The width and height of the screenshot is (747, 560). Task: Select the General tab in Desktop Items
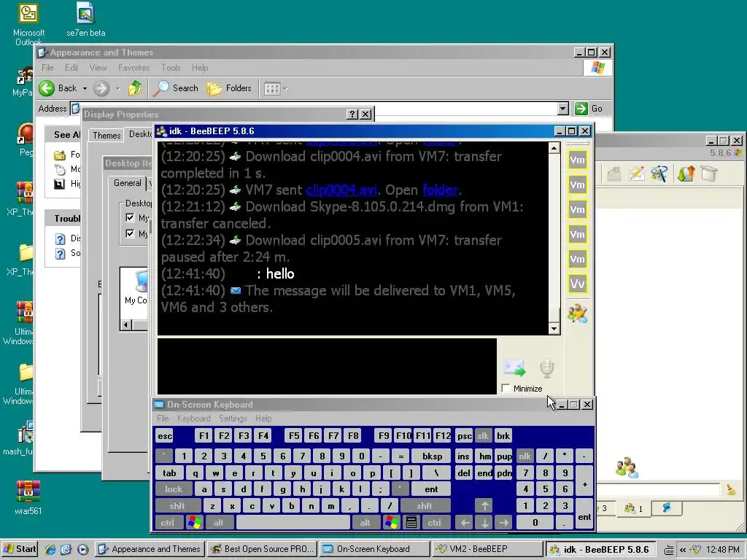(x=127, y=183)
